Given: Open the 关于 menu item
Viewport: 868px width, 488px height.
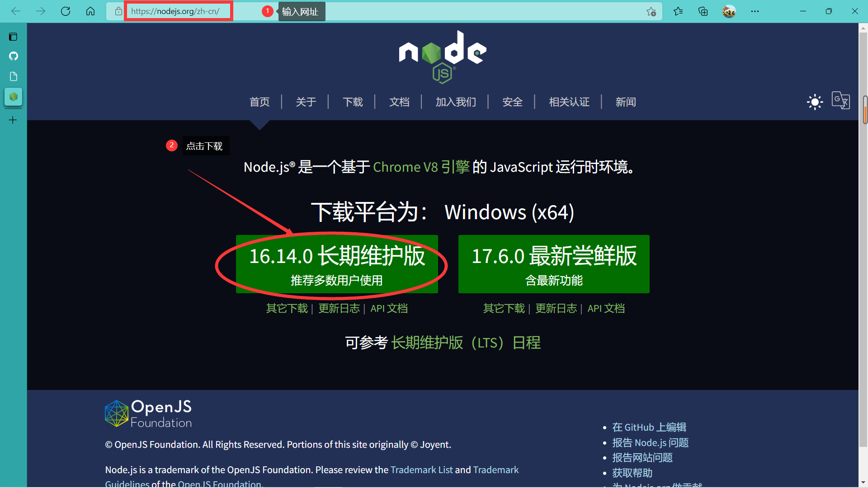Looking at the screenshot, I should [306, 102].
